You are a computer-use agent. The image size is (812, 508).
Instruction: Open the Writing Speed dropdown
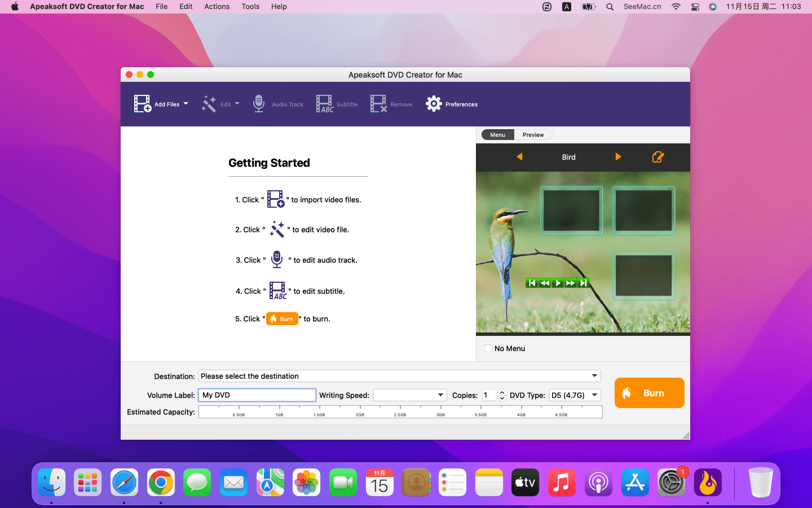pyautogui.click(x=440, y=395)
